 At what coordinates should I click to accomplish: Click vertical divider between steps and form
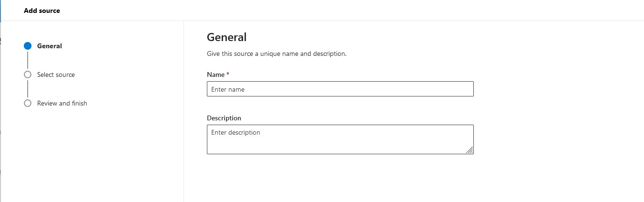tap(184, 110)
